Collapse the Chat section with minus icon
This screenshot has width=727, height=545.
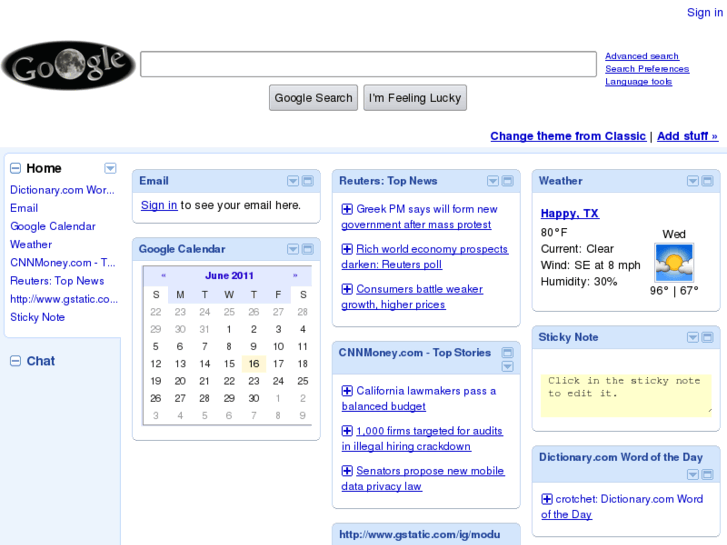coord(15,361)
